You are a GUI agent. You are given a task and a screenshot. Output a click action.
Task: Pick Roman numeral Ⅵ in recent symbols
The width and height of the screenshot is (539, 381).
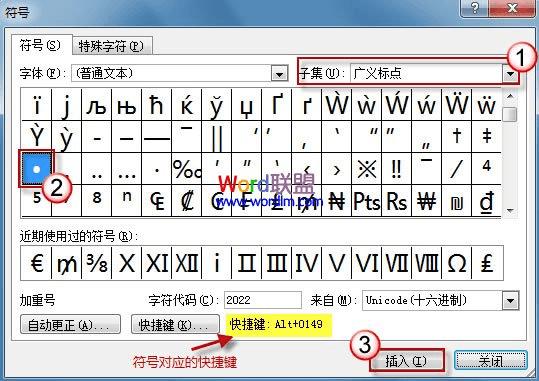tap(366, 263)
